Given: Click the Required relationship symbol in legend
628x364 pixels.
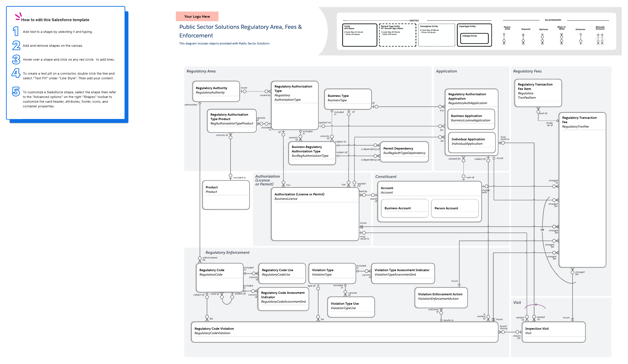Looking at the screenshot, I should pyautogui.click(x=523, y=39).
